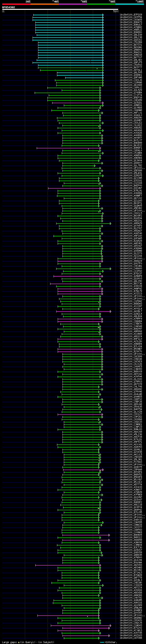Click the purple ~60% identity legend segment

[x=73, y=4]
